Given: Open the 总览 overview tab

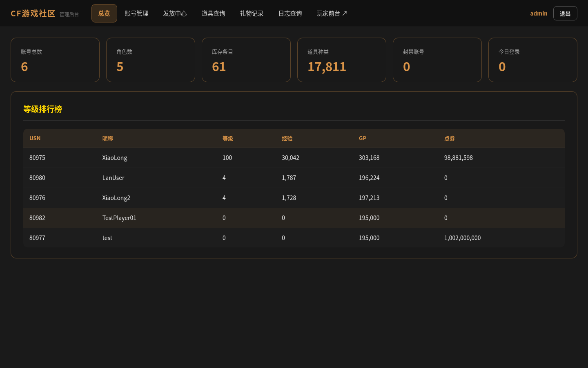Looking at the screenshot, I should pyautogui.click(x=104, y=13).
